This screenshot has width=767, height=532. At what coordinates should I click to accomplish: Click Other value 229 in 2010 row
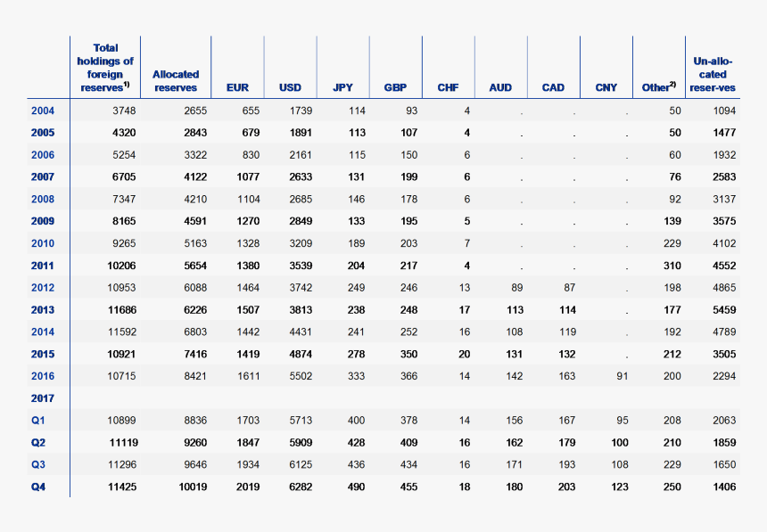click(672, 243)
